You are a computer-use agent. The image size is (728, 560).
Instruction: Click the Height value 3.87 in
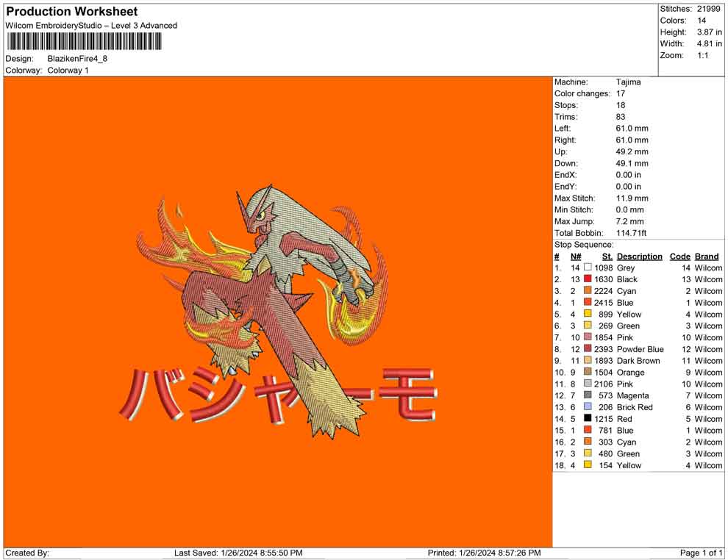point(709,32)
